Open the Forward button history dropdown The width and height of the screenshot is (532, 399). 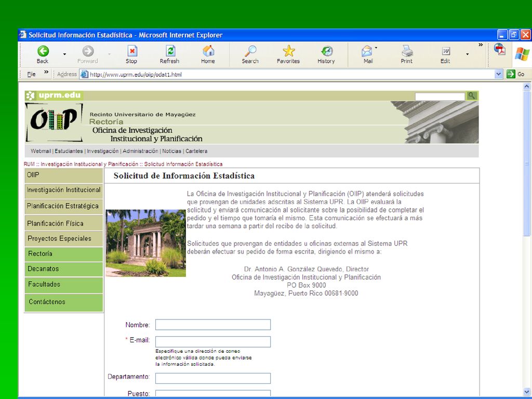point(109,54)
